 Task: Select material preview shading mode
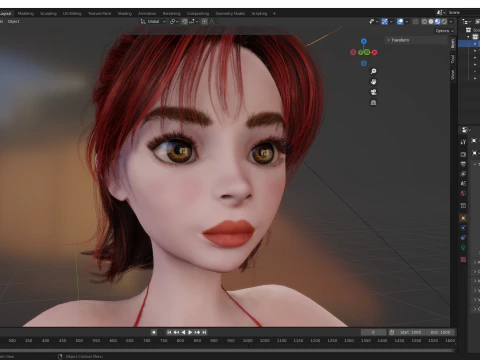[438, 22]
